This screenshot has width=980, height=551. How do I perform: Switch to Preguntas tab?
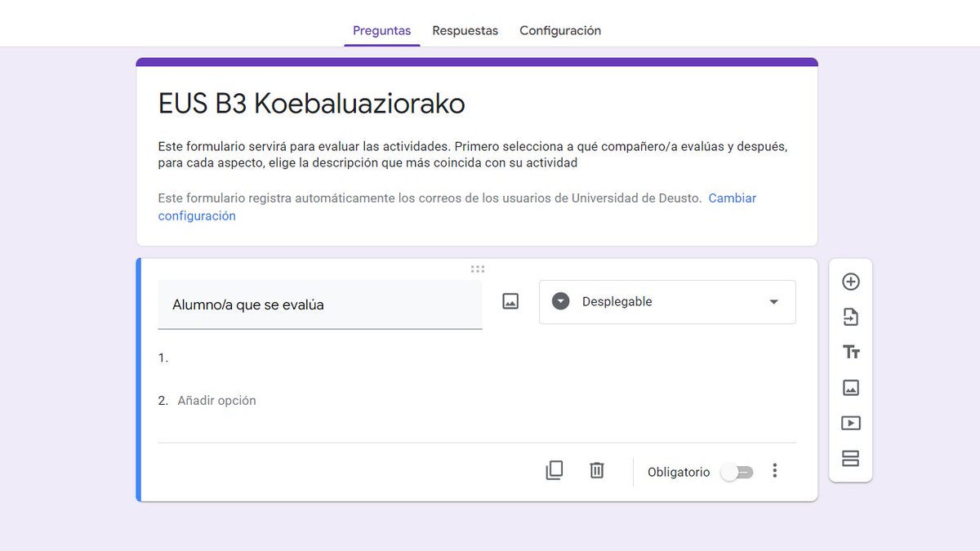(381, 30)
